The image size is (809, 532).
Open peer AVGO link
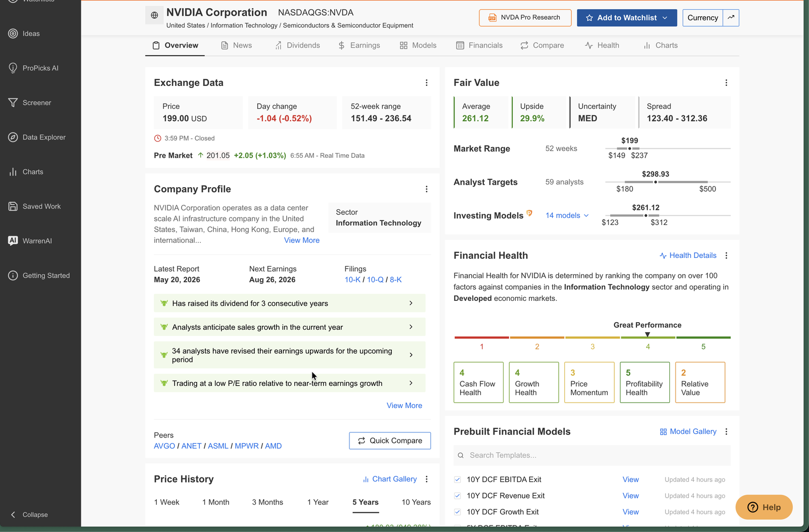(x=164, y=446)
